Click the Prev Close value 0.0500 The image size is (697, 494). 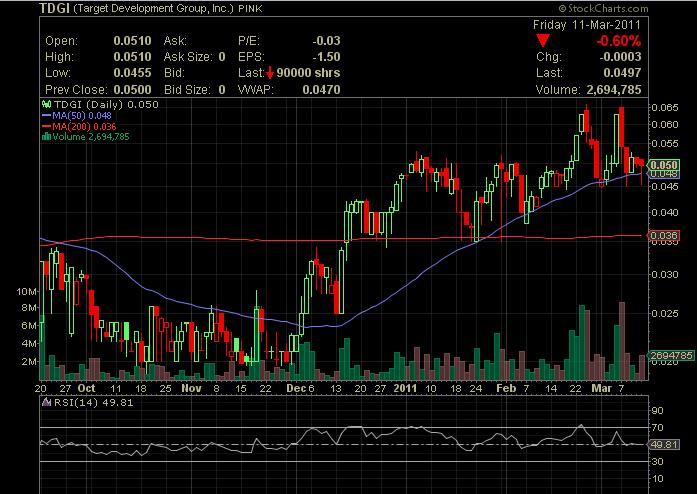point(132,89)
